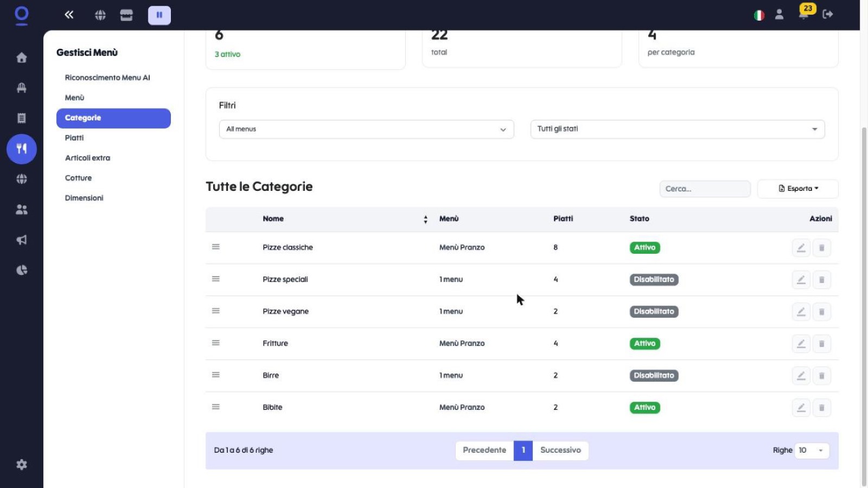
Task: Sort table by Nome column arrows
Action: pyautogui.click(x=425, y=219)
